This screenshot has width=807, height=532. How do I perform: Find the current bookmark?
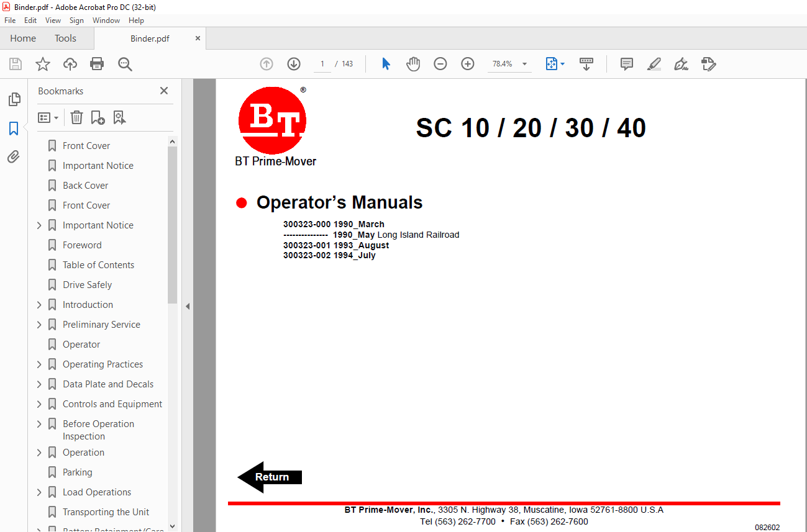tap(120, 117)
